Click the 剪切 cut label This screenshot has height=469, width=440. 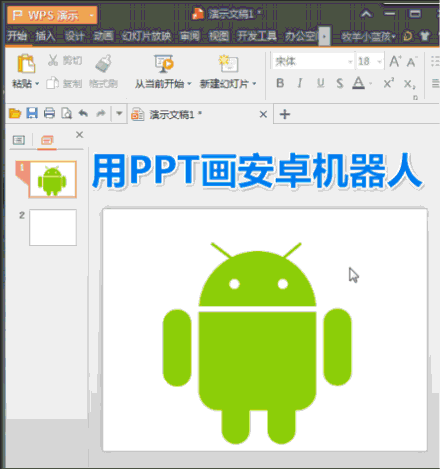pos(72,61)
